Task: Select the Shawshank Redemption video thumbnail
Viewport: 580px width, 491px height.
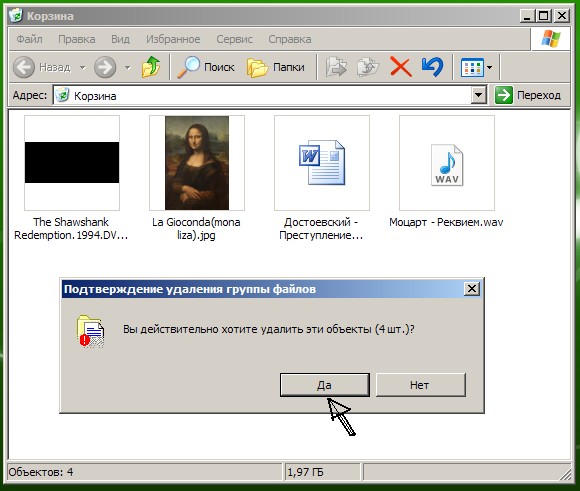Action: 72,163
